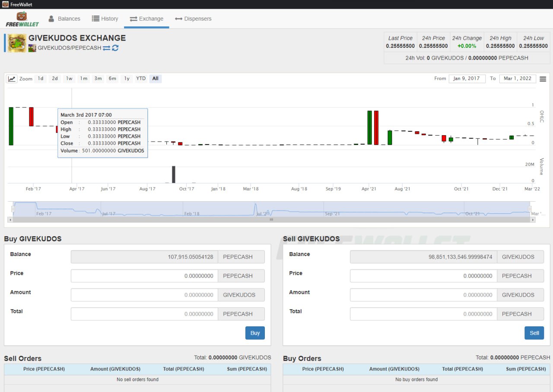Click Buy panel Balance field
This screenshot has width=553, height=392.
point(144,257)
